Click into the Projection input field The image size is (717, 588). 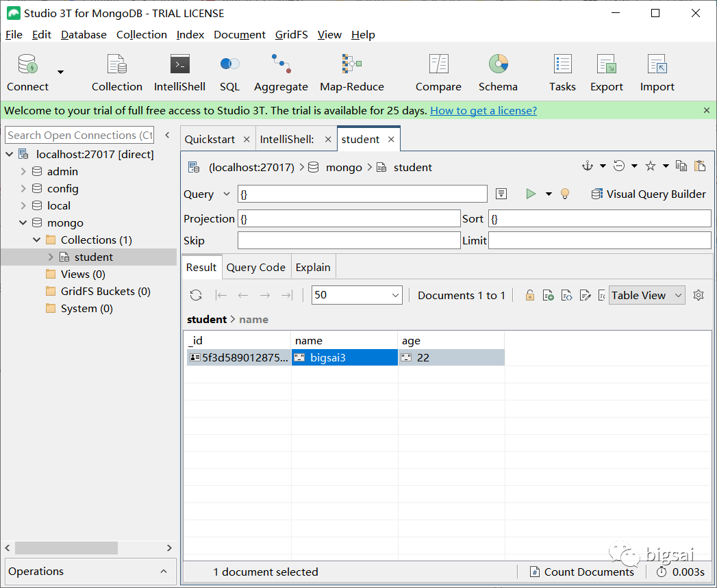click(349, 219)
